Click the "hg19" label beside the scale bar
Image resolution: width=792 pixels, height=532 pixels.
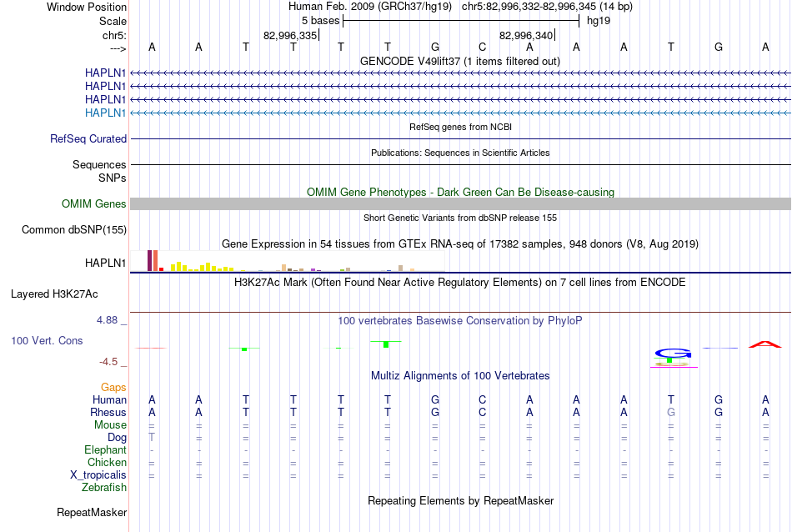[598, 21]
